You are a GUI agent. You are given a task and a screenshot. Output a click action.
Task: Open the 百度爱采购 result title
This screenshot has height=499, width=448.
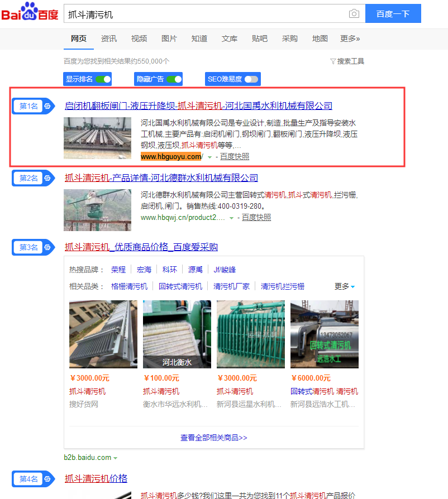(141, 247)
